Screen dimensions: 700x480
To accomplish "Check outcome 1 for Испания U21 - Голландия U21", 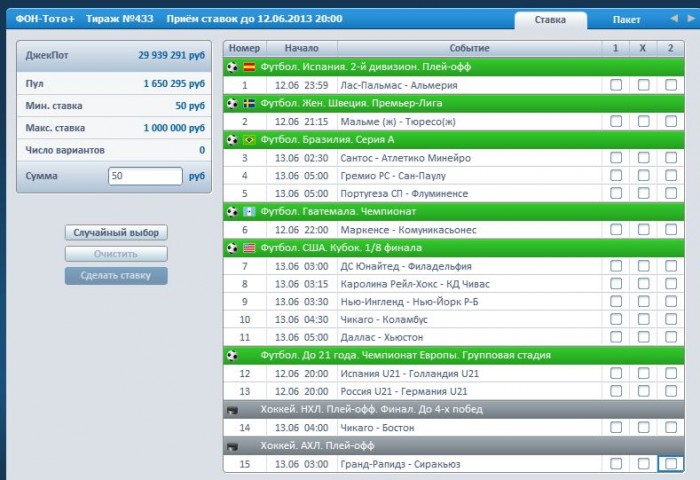I will (616, 373).
